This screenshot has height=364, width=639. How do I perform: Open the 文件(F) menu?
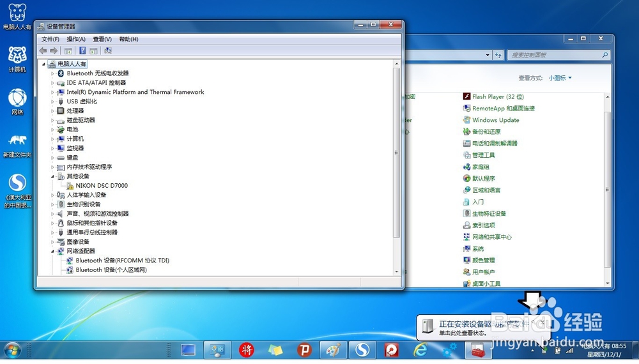(x=50, y=39)
